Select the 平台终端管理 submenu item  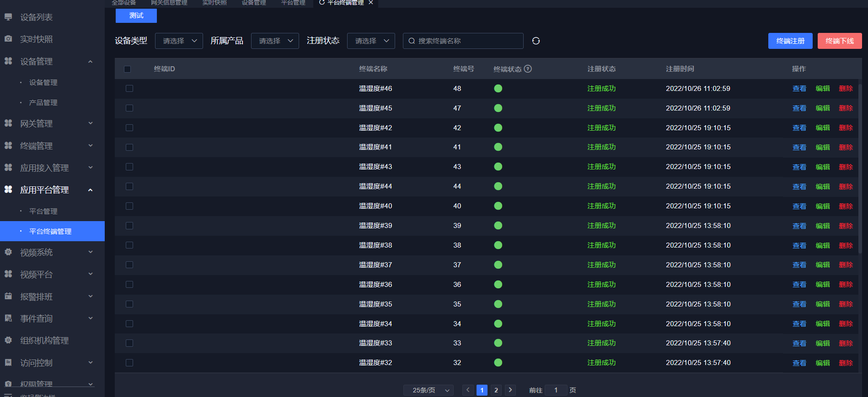[52, 231]
